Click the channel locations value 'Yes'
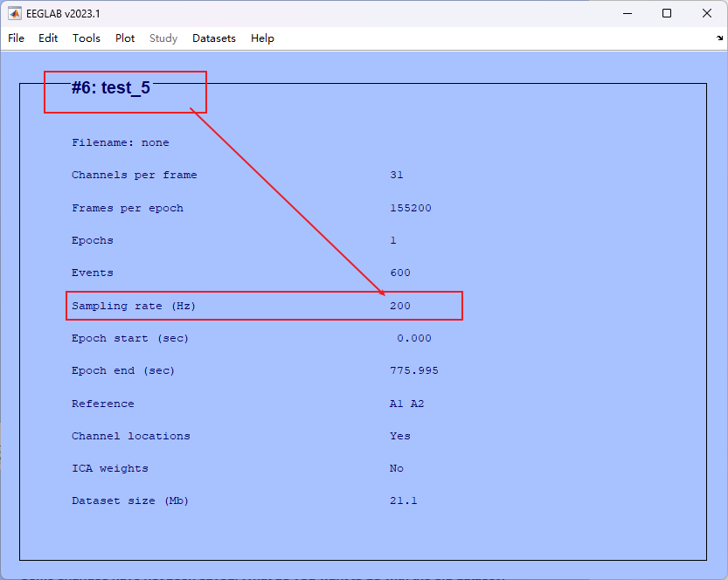 pos(400,436)
